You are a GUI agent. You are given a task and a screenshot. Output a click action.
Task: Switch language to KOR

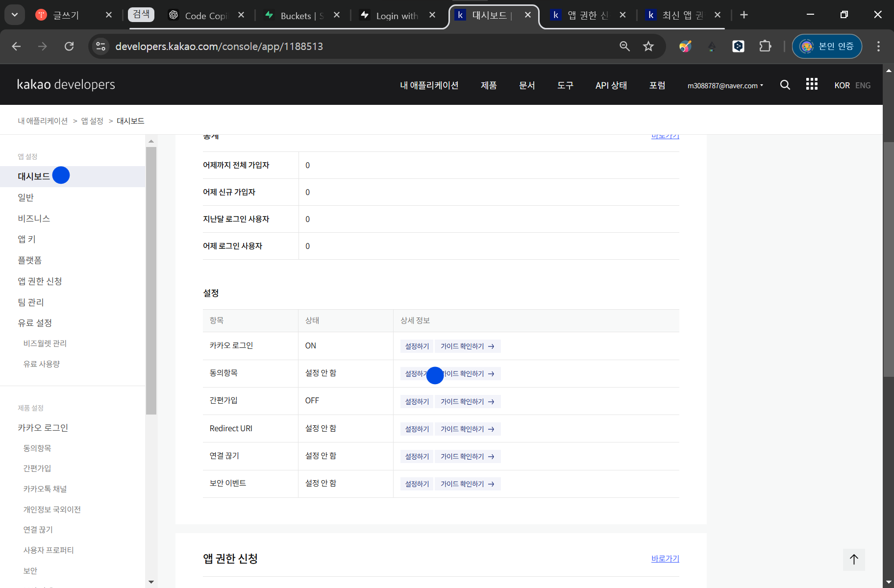pos(842,85)
